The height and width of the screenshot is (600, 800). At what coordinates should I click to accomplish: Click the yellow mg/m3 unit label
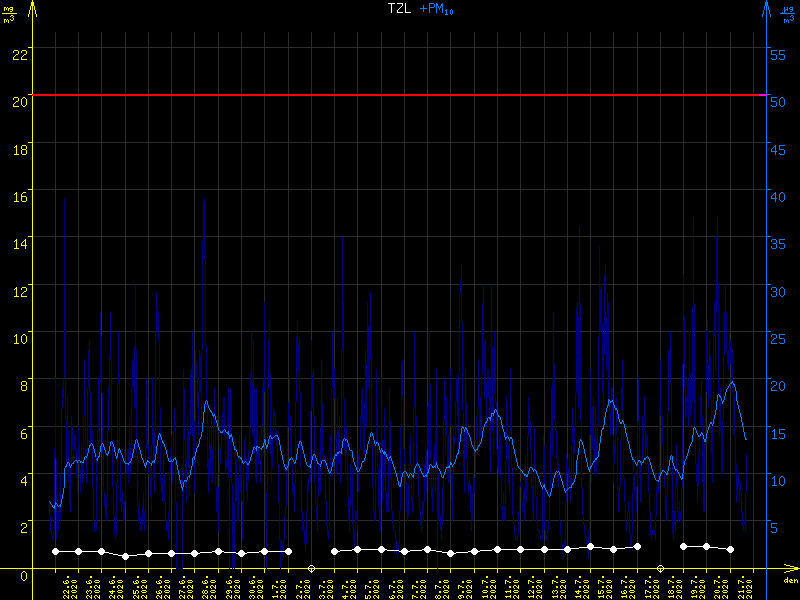click(x=9, y=14)
